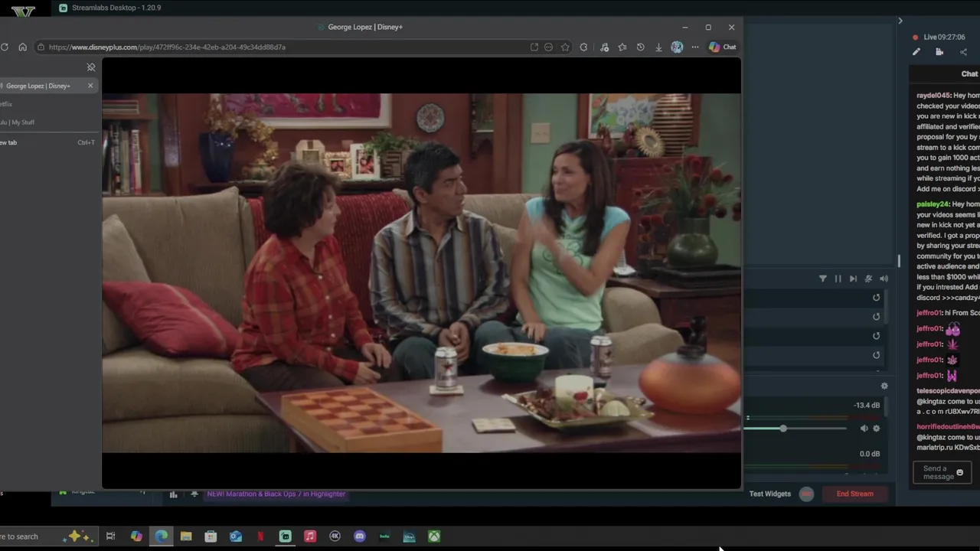Click refresh icon on second source row
Image resolution: width=980 pixels, height=551 pixels.
pos(877,317)
